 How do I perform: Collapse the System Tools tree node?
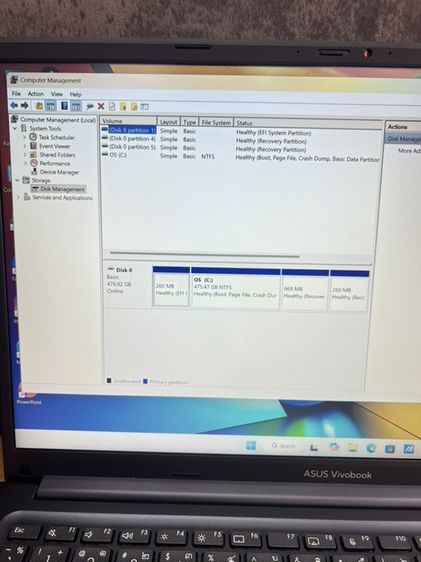(x=15, y=128)
